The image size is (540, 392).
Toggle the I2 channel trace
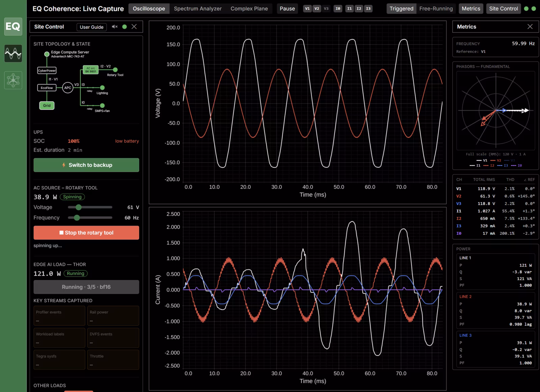click(x=359, y=9)
